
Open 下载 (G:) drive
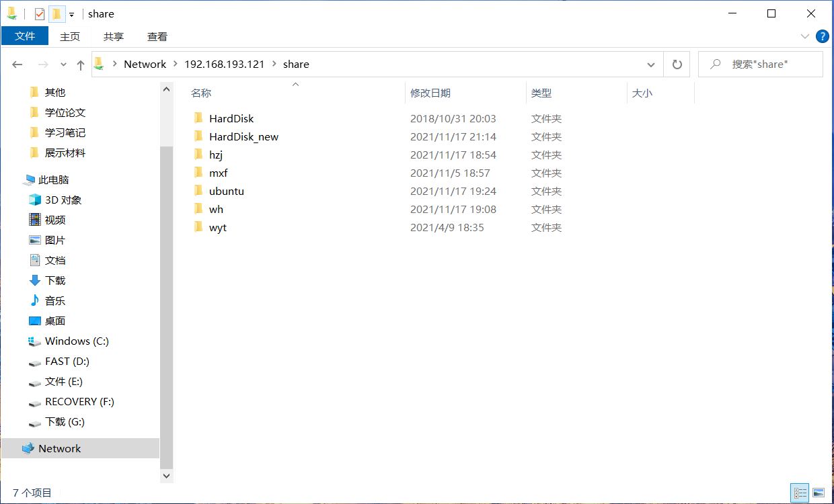65,421
